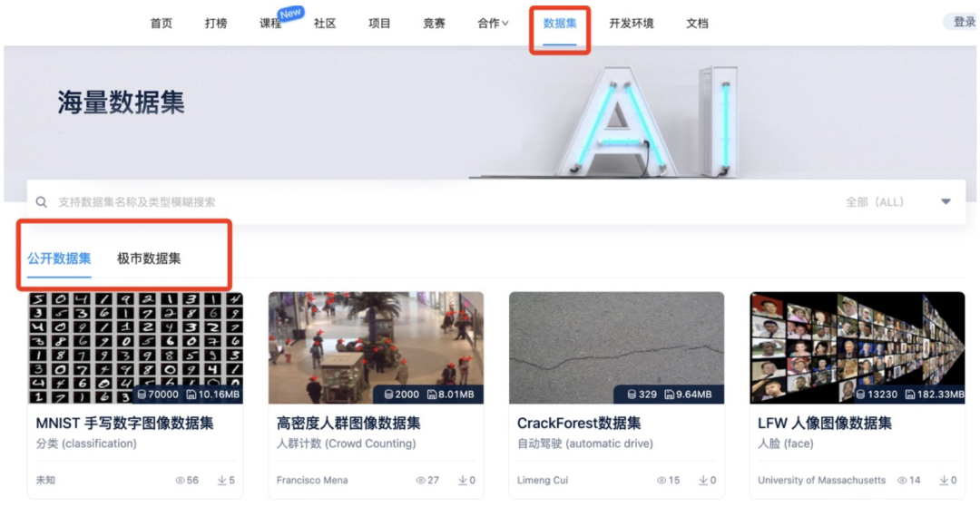This screenshot has height=507, width=980.
Task: Click the eye views icon on crowd dataset card
Action: [x=421, y=480]
